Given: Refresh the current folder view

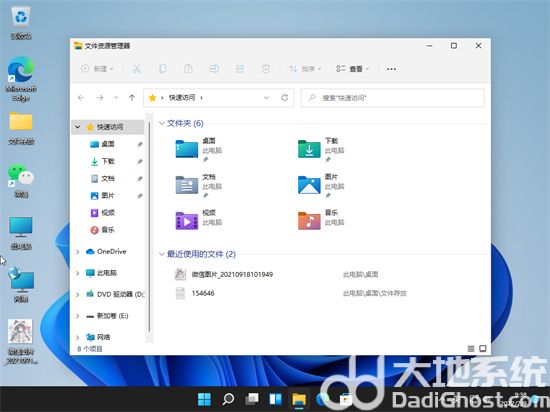Looking at the screenshot, I should click(284, 98).
